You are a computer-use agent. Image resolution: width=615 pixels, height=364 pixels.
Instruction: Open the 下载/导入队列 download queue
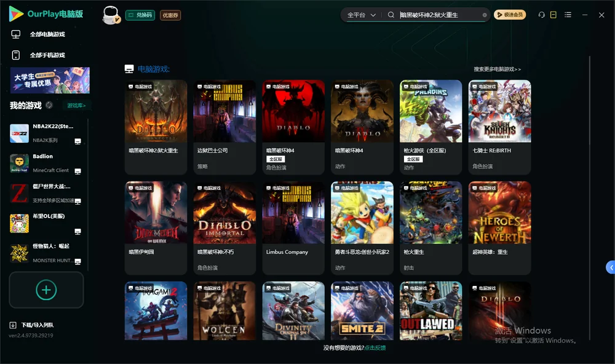(32, 325)
